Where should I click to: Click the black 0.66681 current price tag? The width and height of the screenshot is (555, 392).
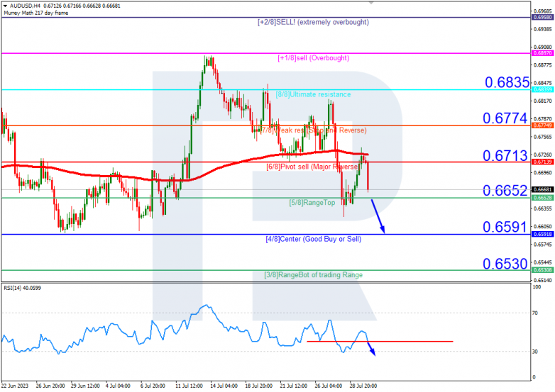point(543,190)
